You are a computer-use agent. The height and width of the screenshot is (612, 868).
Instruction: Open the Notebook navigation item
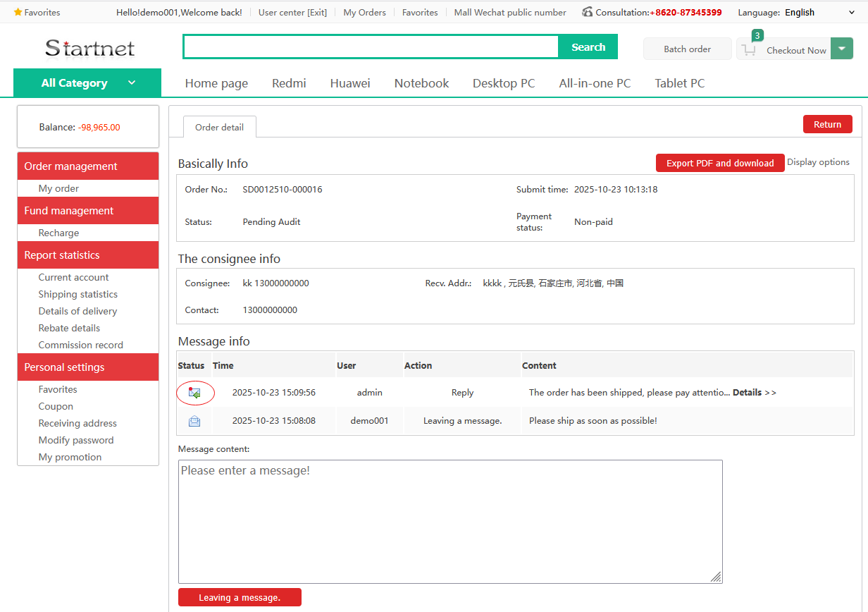(x=421, y=83)
